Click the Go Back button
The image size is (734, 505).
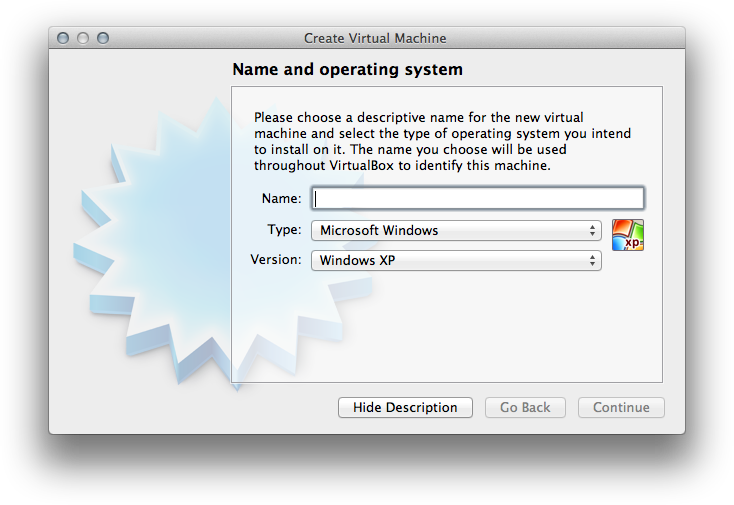coord(525,408)
